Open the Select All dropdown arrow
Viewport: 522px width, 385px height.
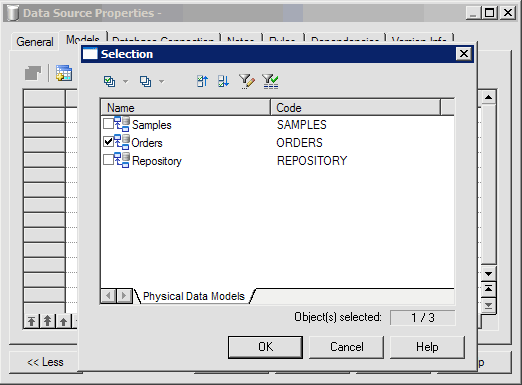coord(126,81)
